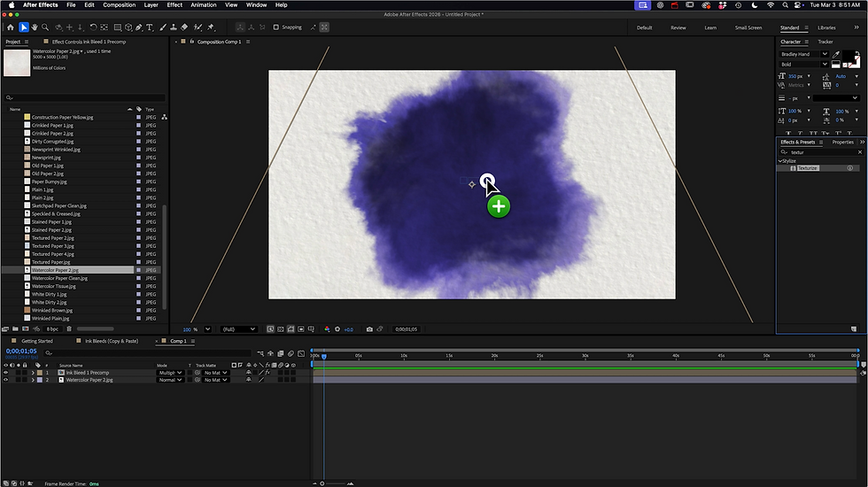This screenshot has height=487, width=868.
Task: Select the Pen tool
Action: click(139, 27)
